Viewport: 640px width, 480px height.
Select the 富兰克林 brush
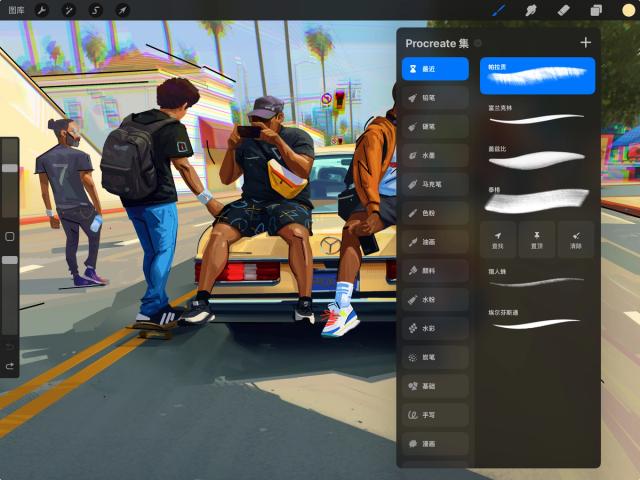pyautogui.click(x=538, y=116)
